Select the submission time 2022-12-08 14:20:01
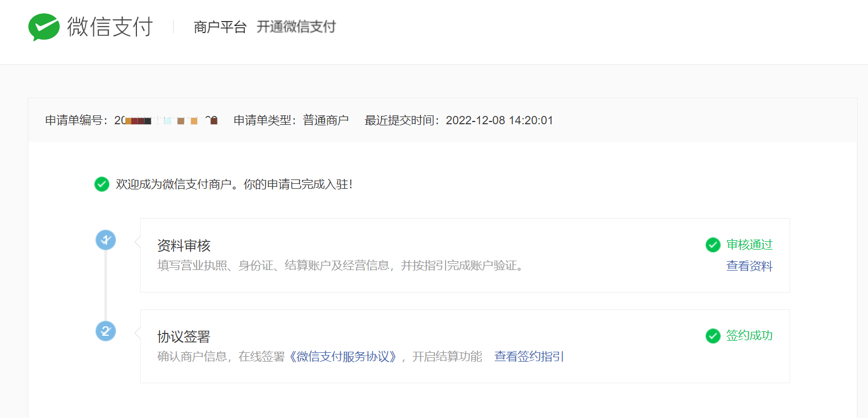868x418 pixels. coord(499,120)
